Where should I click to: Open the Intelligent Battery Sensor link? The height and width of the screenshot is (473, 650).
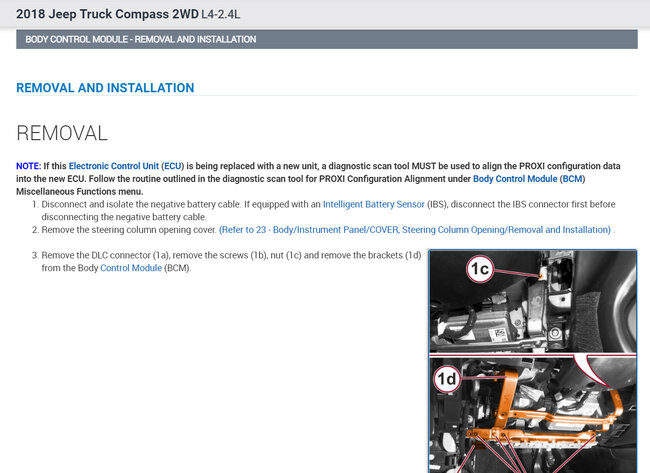click(374, 204)
